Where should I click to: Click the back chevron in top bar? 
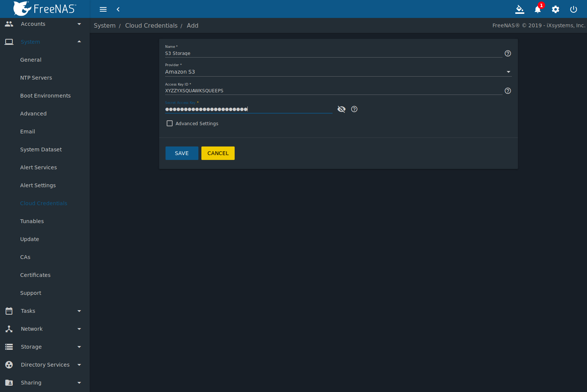tap(118, 9)
